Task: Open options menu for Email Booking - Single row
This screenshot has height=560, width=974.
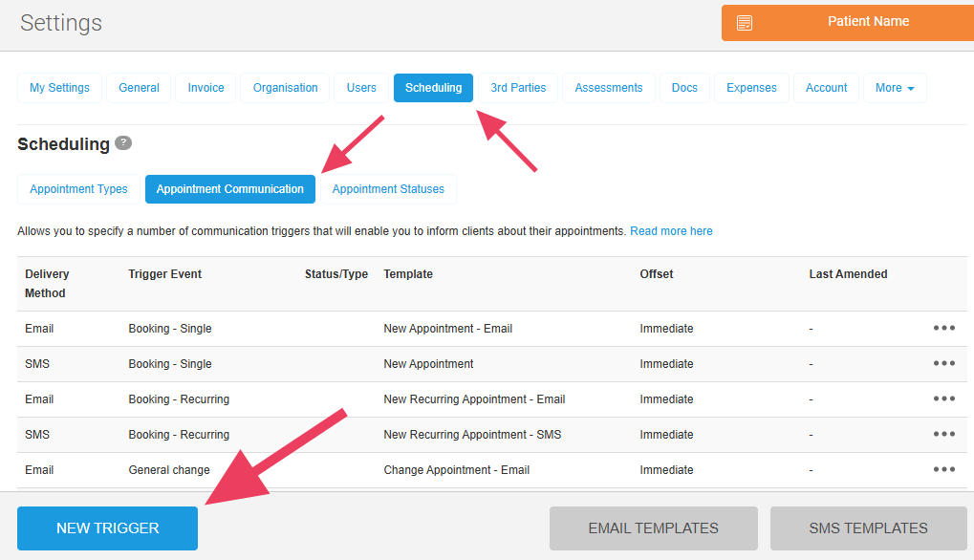Action: 943,329
